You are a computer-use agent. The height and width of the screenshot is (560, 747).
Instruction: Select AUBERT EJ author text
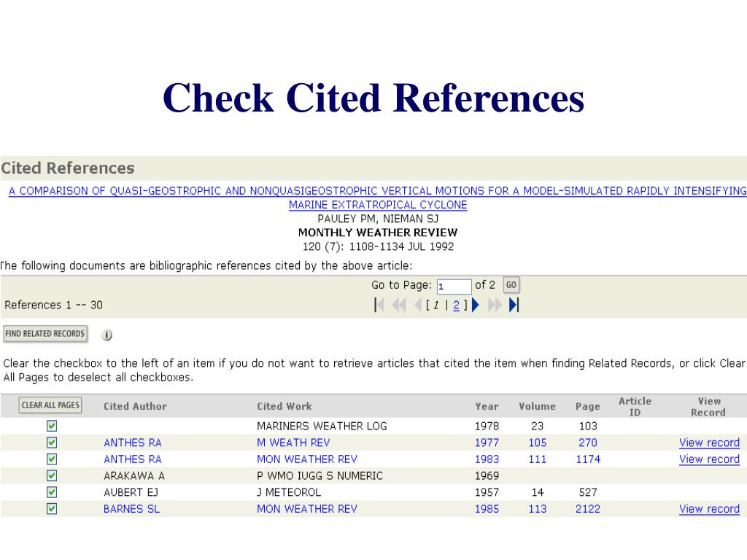pyautogui.click(x=131, y=492)
